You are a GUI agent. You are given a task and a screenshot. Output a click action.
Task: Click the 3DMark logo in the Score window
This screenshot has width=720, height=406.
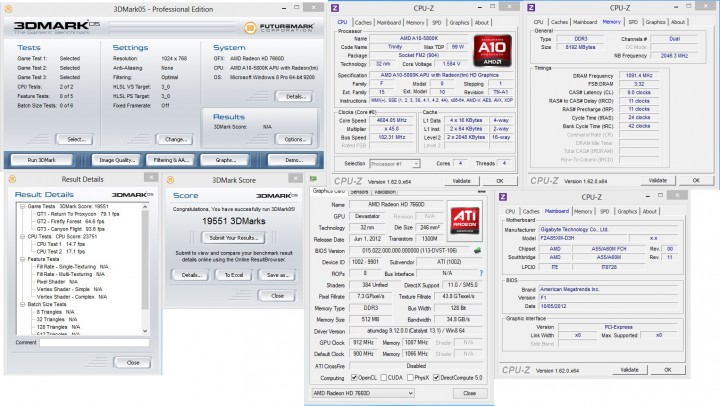pyautogui.click(x=276, y=196)
